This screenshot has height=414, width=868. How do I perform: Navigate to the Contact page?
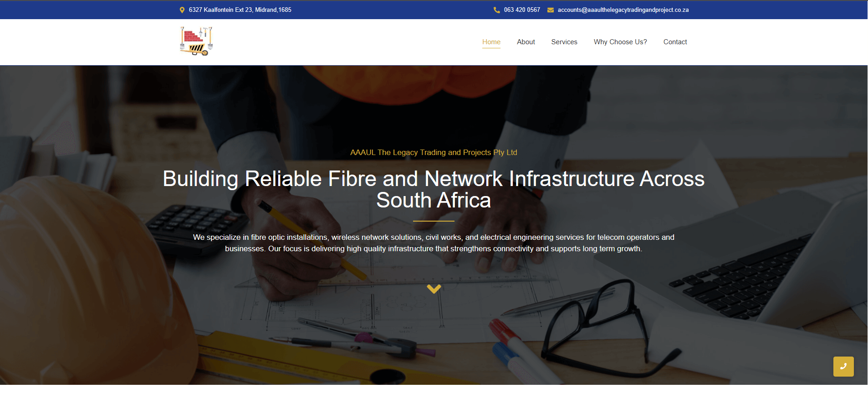[x=675, y=42]
